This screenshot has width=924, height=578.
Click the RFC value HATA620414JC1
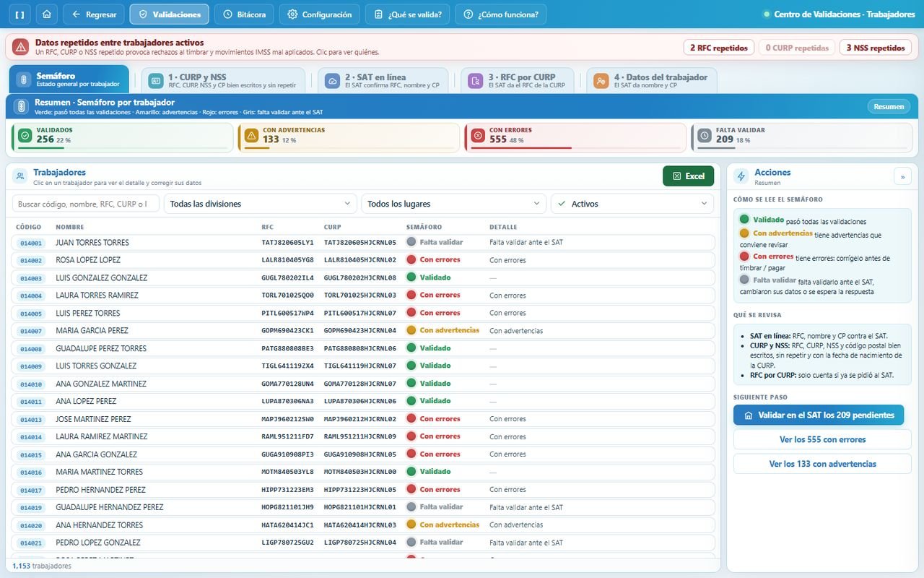287,525
